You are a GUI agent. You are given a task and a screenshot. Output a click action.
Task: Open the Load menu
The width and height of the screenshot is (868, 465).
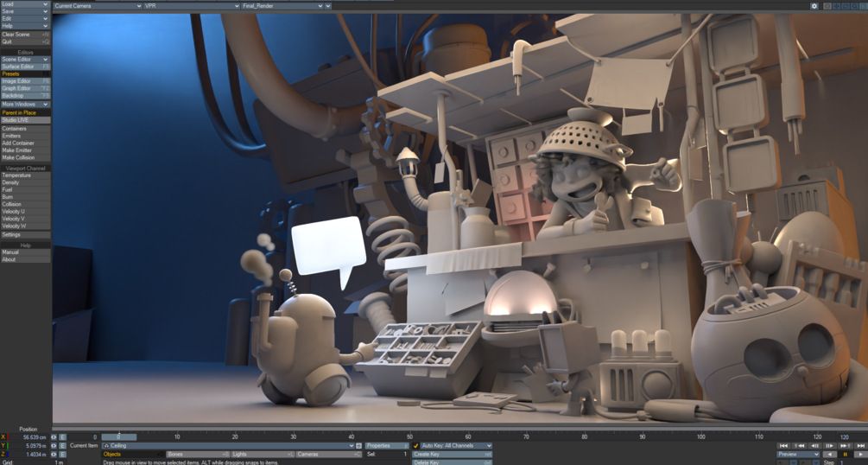pyautogui.click(x=25, y=3)
